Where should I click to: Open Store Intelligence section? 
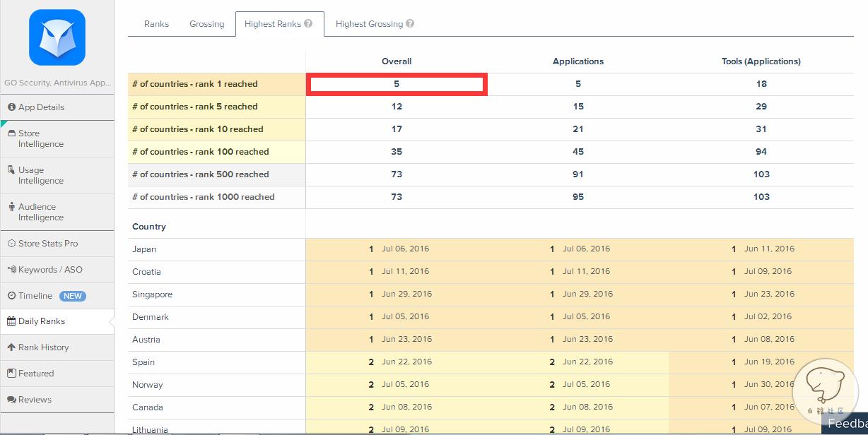click(x=41, y=138)
